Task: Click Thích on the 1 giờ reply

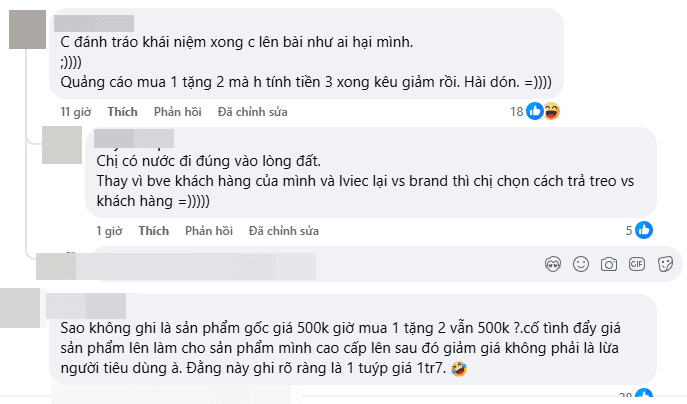Action: (153, 230)
